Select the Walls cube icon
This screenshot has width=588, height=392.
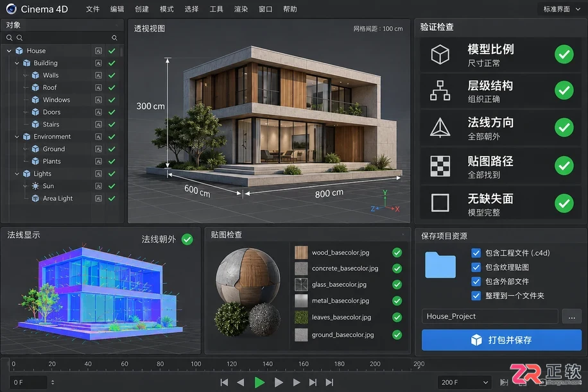point(35,75)
